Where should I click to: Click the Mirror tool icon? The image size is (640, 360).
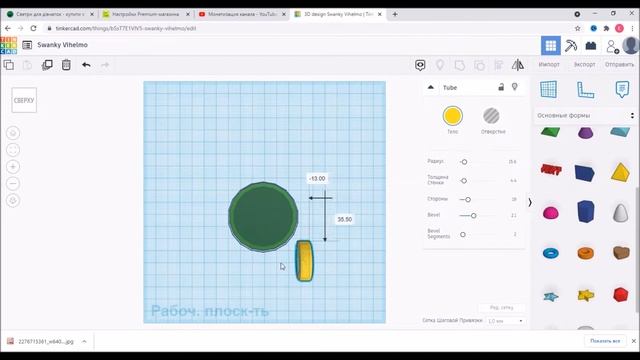coord(518,64)
